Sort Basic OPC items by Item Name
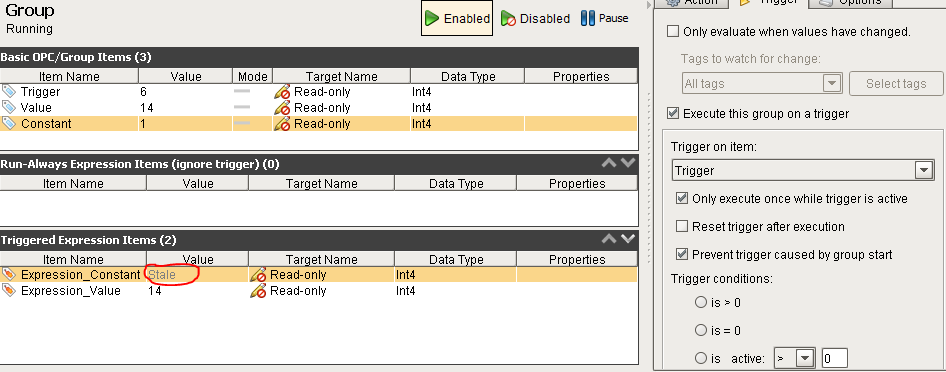This screenshot has height=372, width=946. [x=69, y=77]
